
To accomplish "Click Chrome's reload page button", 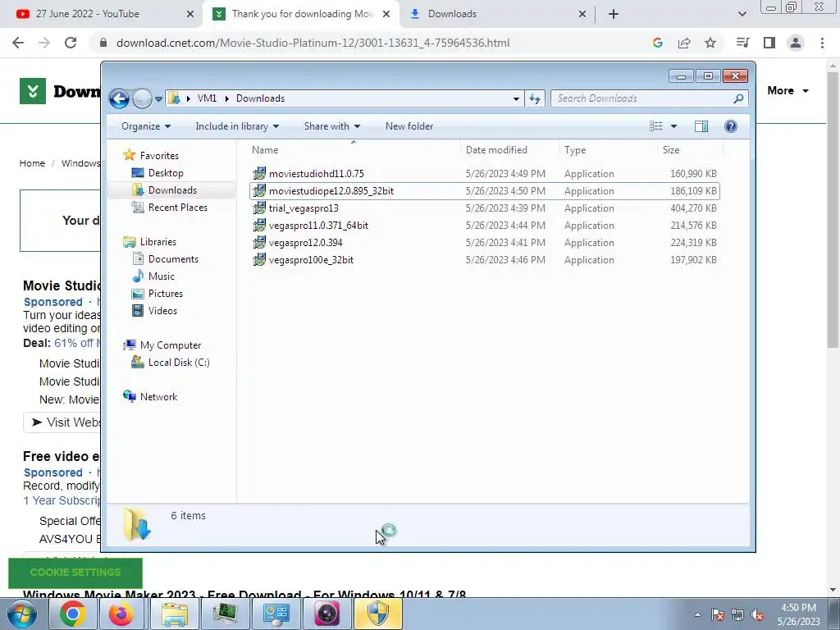I will 71,43.
